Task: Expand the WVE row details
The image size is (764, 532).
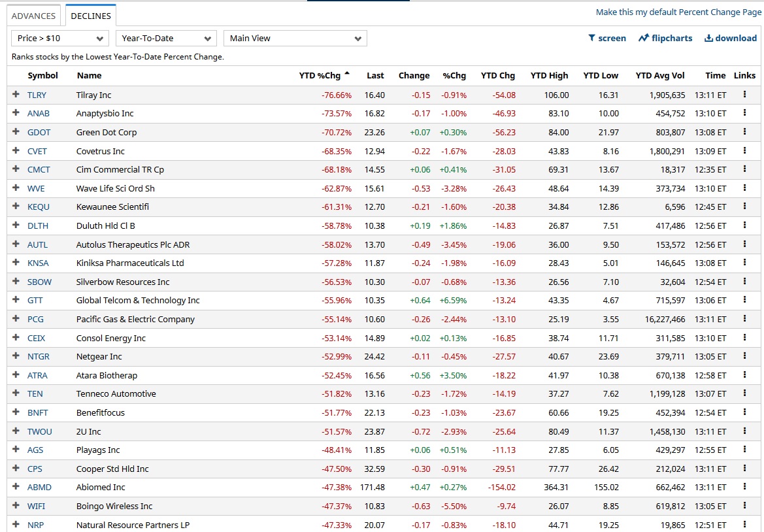Action: tap(16, 188)
